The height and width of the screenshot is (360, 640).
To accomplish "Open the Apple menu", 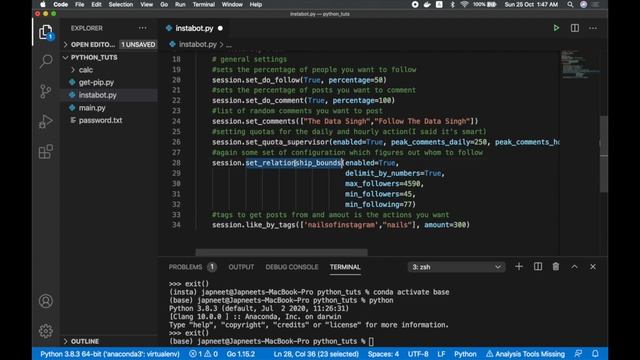I will point(42,4).
